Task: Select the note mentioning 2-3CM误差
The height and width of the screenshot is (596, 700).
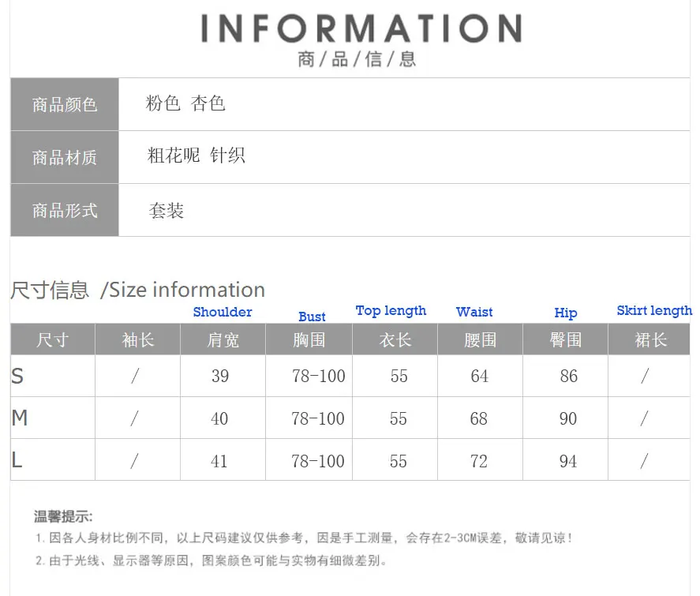Action: (304, 538)
